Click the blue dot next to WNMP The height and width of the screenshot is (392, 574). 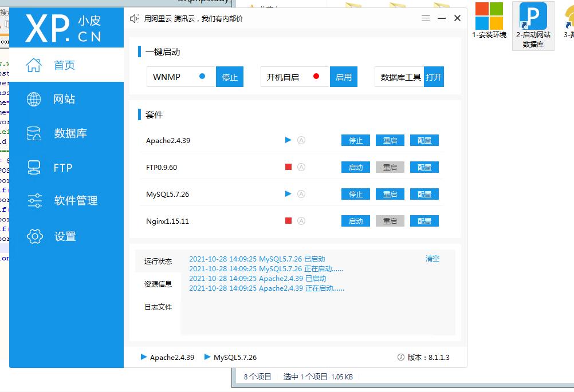click(x=202, y=76)
